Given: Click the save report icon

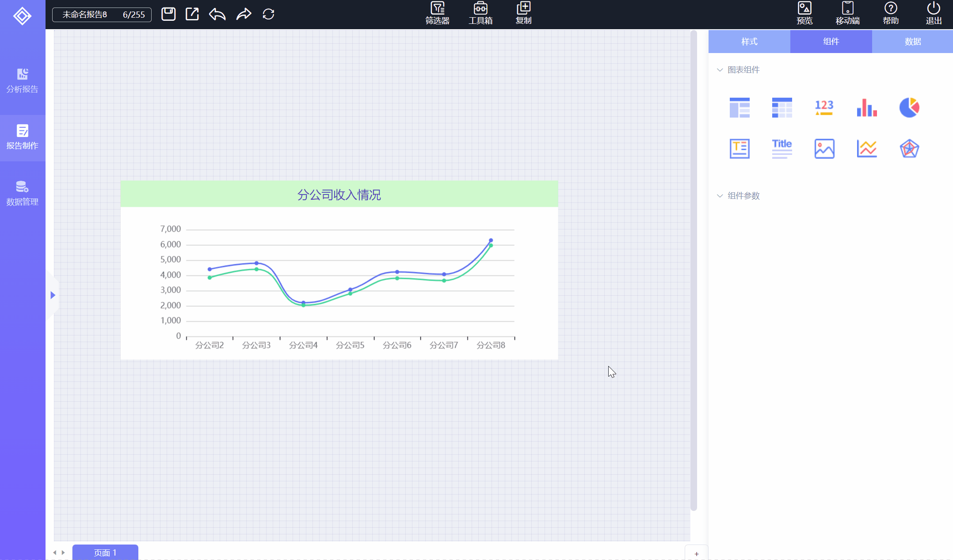Looking at the screenshot, I should tap(168, 14).
